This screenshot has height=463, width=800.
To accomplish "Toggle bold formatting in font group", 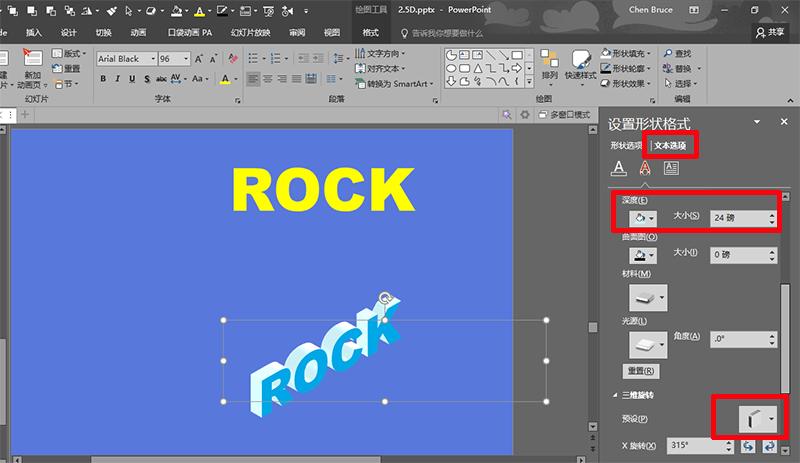I will [103, 78].
